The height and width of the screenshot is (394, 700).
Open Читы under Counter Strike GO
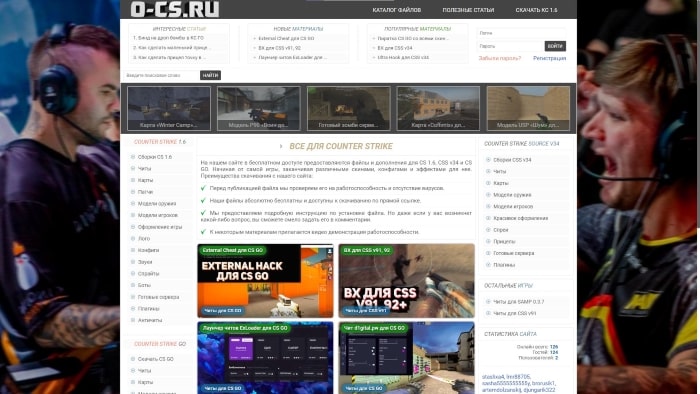144,371
